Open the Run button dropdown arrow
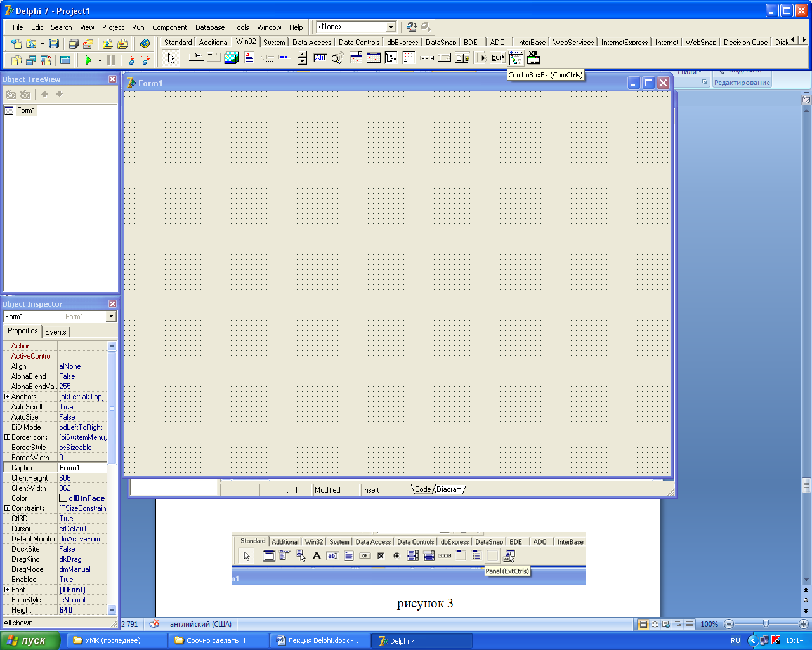This screenshot has width=812, height=650. tap(100, 60)
